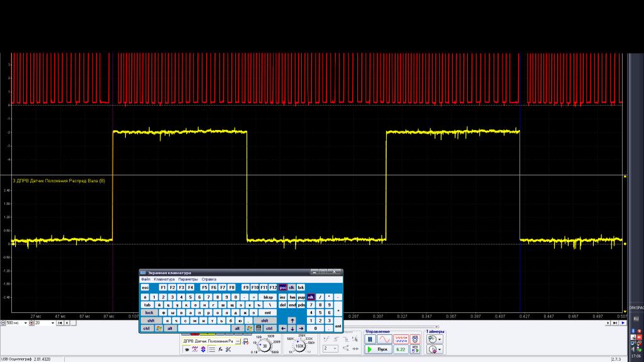Click the spacebar on on-screen keyboard

(204, 328)
